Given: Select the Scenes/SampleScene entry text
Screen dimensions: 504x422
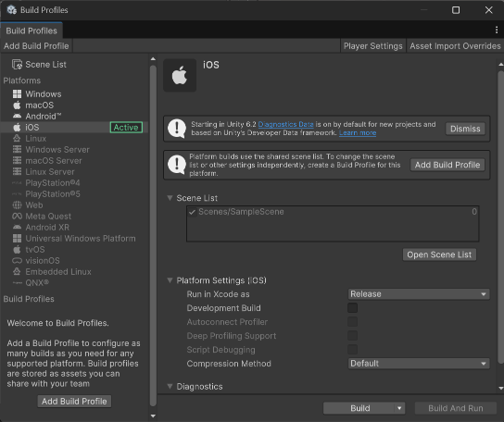Looking at the screenshot, I should point(241,212).
